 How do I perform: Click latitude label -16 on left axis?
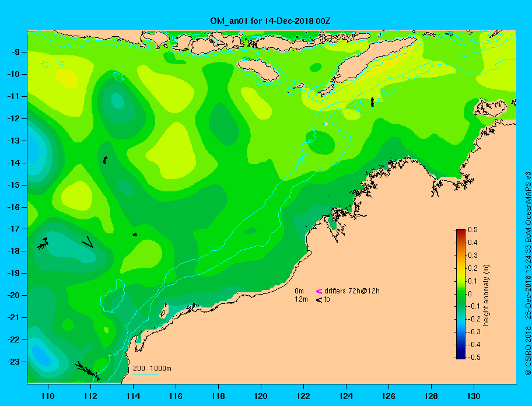13,207
